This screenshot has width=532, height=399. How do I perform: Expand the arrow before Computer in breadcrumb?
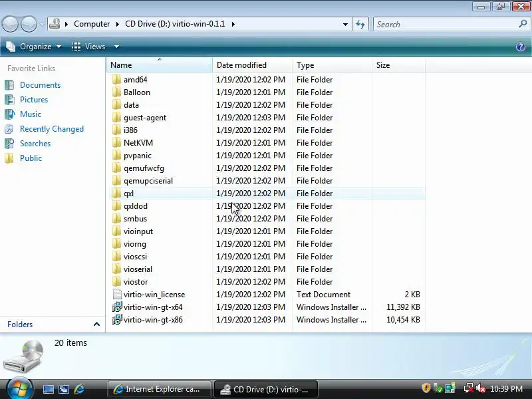tap(66, 24)
